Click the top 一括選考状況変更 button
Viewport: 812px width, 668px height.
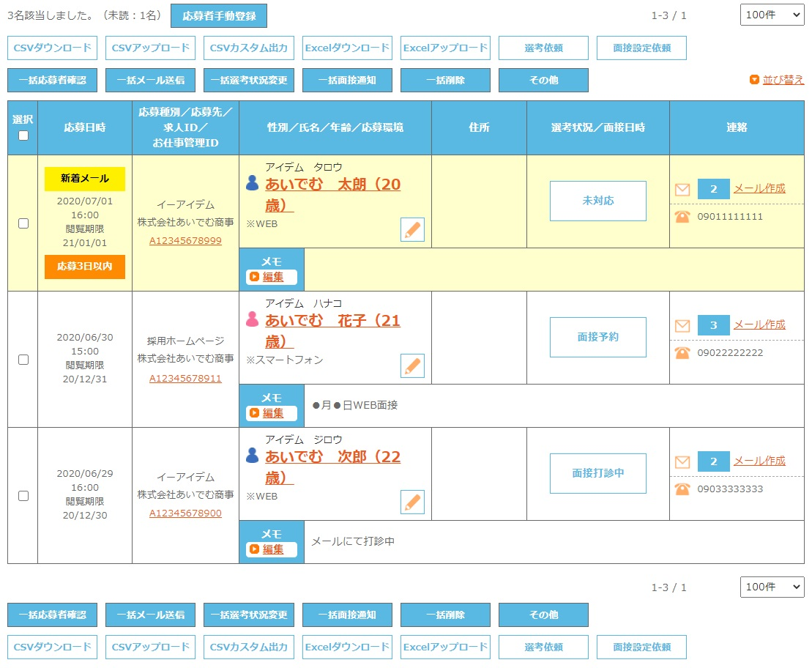(249, 81)
